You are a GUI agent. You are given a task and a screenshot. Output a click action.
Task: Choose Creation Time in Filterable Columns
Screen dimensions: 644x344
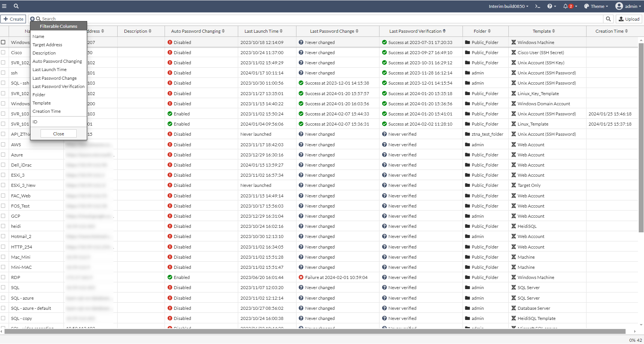[47, 111]
